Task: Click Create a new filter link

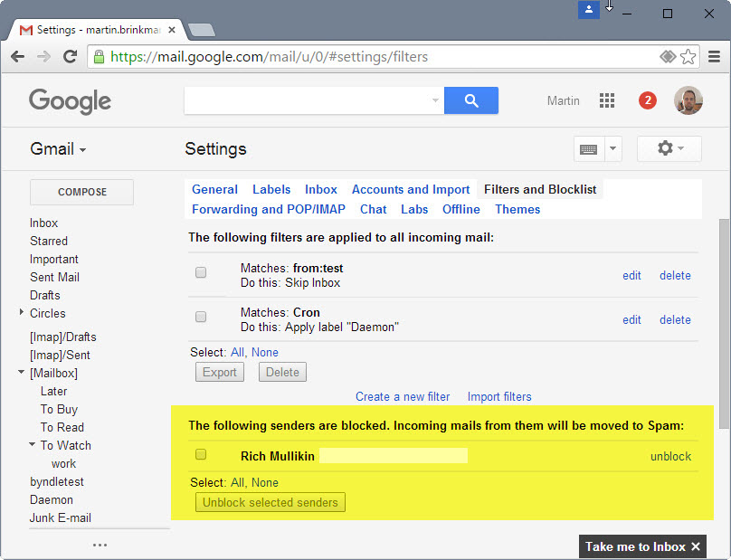Action: [x=403, y=397]
